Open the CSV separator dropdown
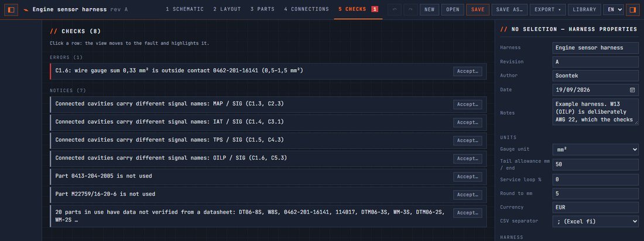Image resolution: width=644 pixels, height=241 pixels. click(x=595, y=222)
